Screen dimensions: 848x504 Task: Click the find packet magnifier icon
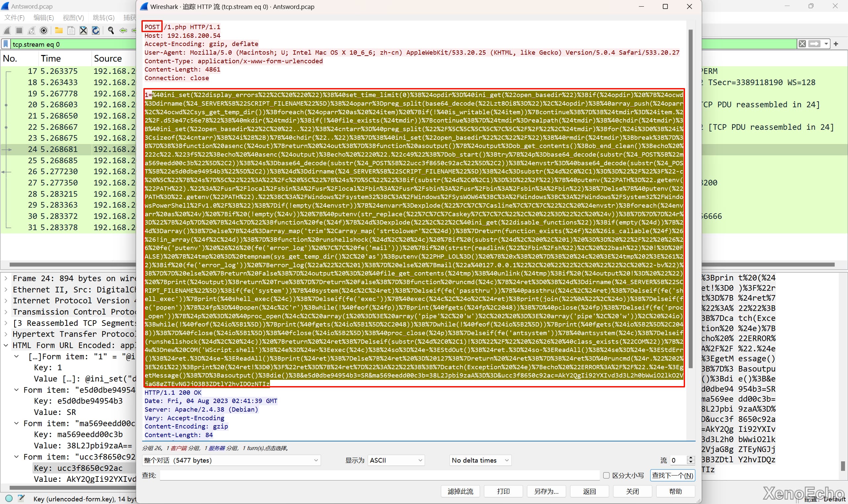(111, 30)
